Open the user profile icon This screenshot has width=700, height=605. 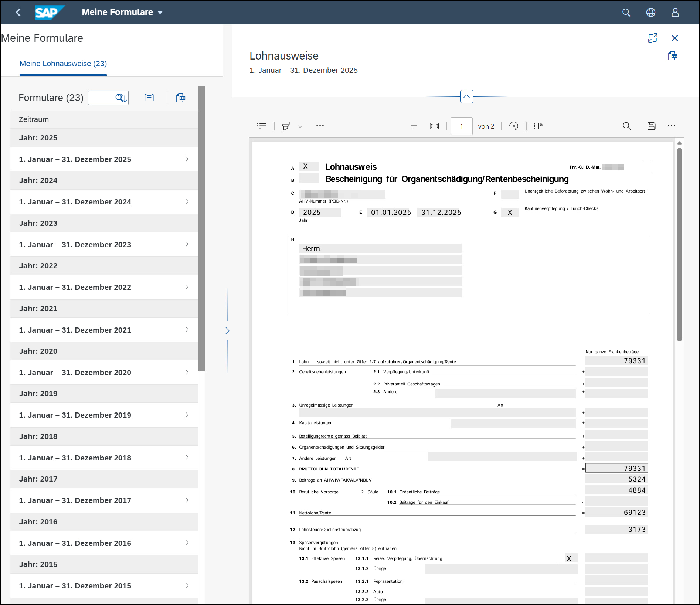[675, 13]
